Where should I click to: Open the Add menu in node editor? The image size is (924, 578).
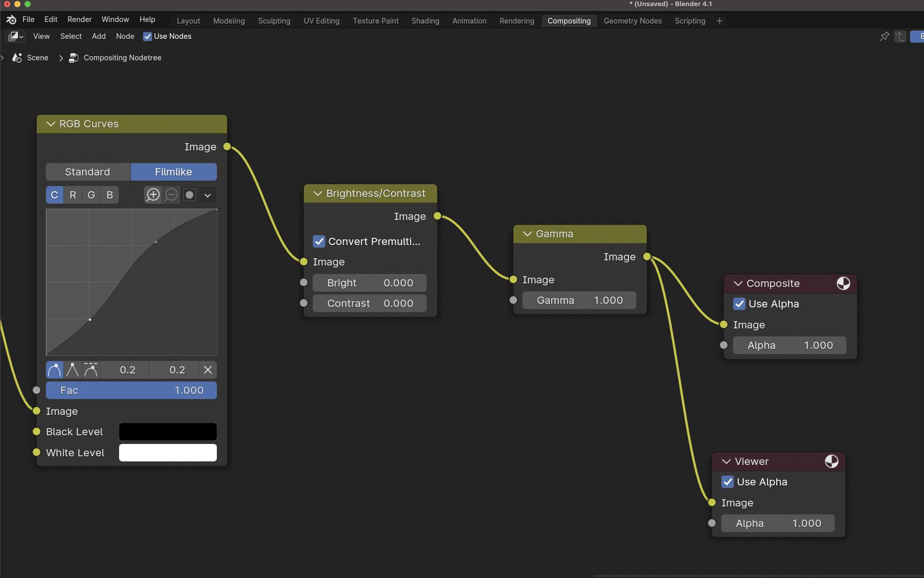(99, 36)
